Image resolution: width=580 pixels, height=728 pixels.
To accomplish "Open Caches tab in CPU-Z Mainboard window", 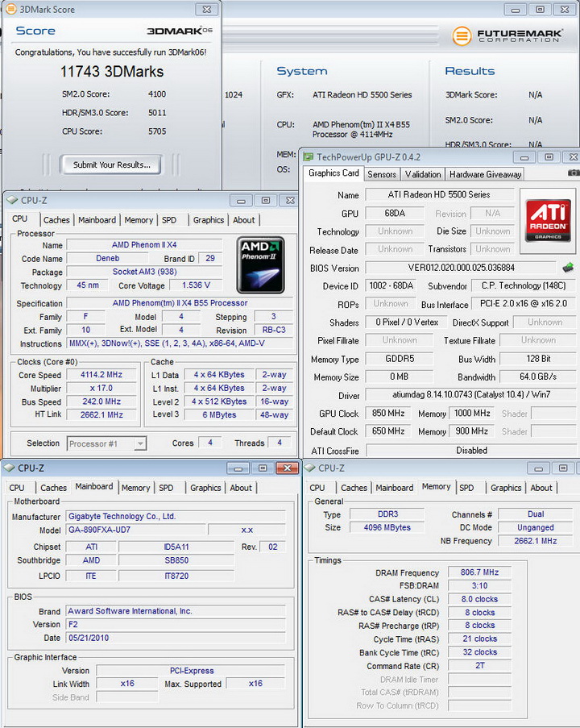I will coord(53,488).
